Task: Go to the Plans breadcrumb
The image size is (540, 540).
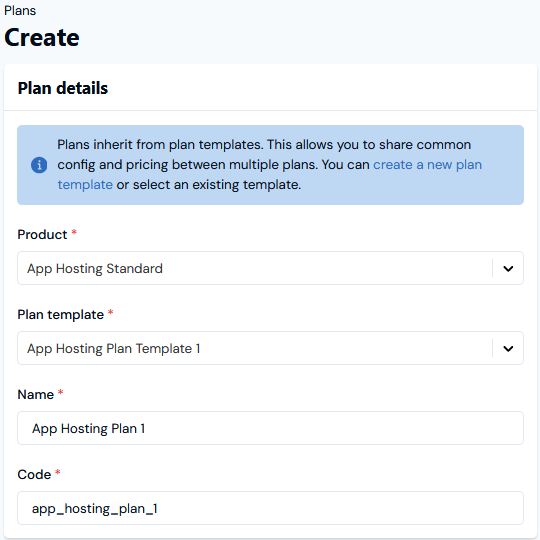Action: tap(20, 11)
